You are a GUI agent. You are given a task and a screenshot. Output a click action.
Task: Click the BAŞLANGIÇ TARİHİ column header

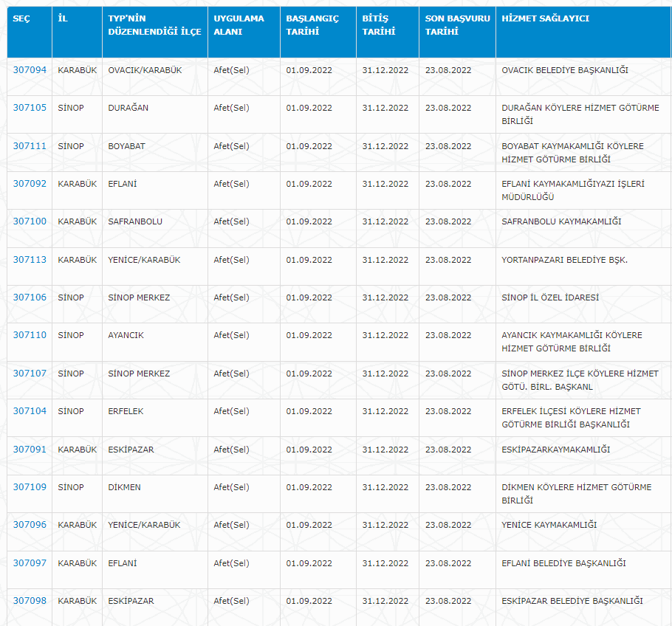pyautogui.click(x=318, y=32)
